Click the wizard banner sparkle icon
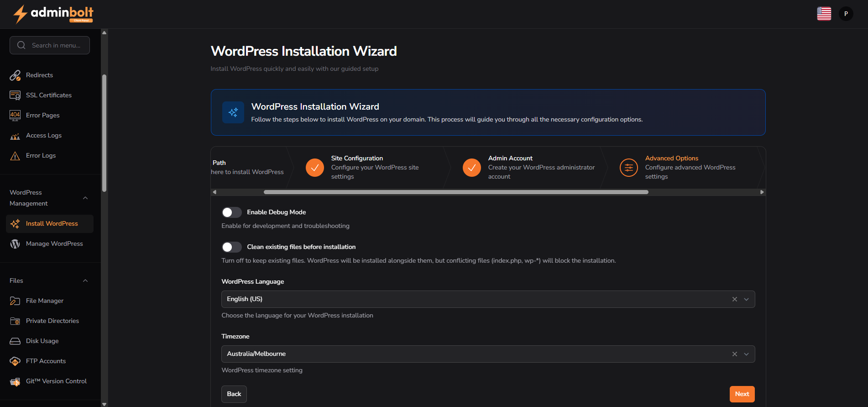The width and height of the screenshot is (868, 407). pos(233,112)
